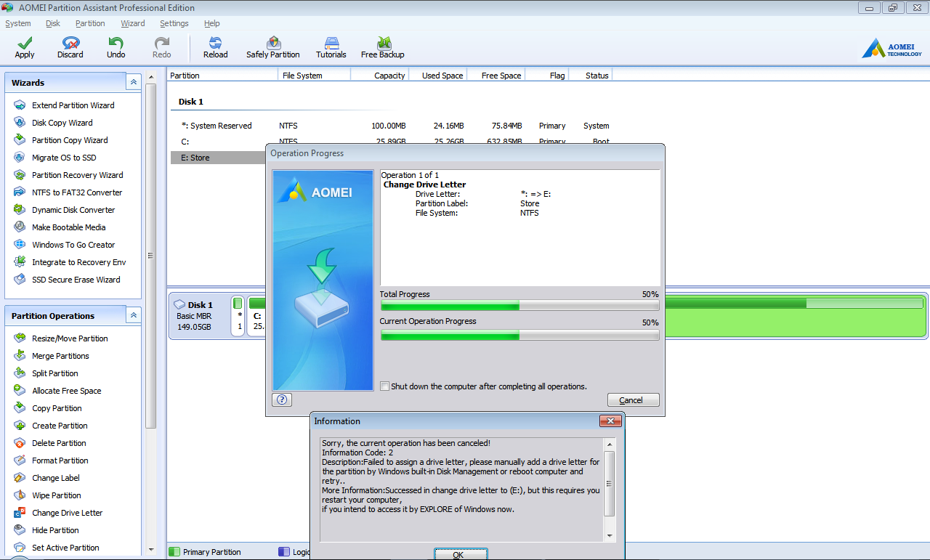Enable shut down computer after operations checkbox
The image size is (930, 560).
click(x=385, y=386)
